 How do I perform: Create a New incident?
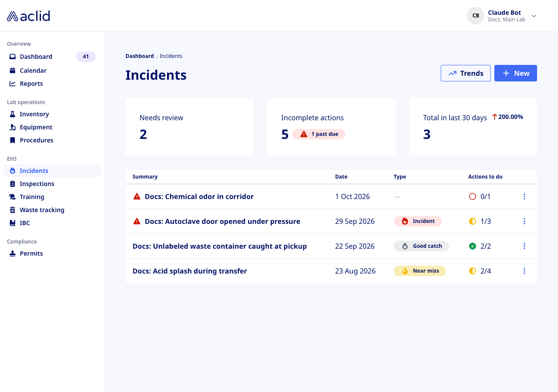pyautogui.click(x=516, y=73)
